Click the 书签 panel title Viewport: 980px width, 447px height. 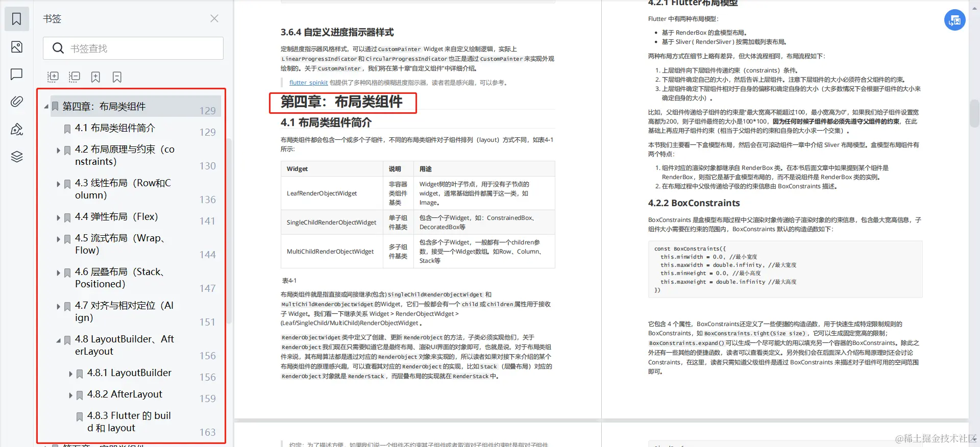(52, 19)
